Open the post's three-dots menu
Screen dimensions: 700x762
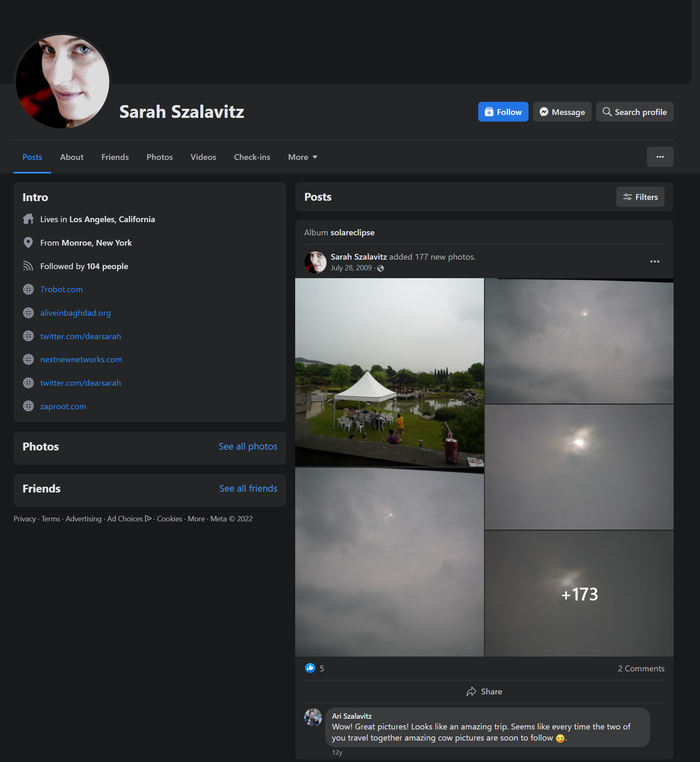pyautogui.click(x=654, y=262)
